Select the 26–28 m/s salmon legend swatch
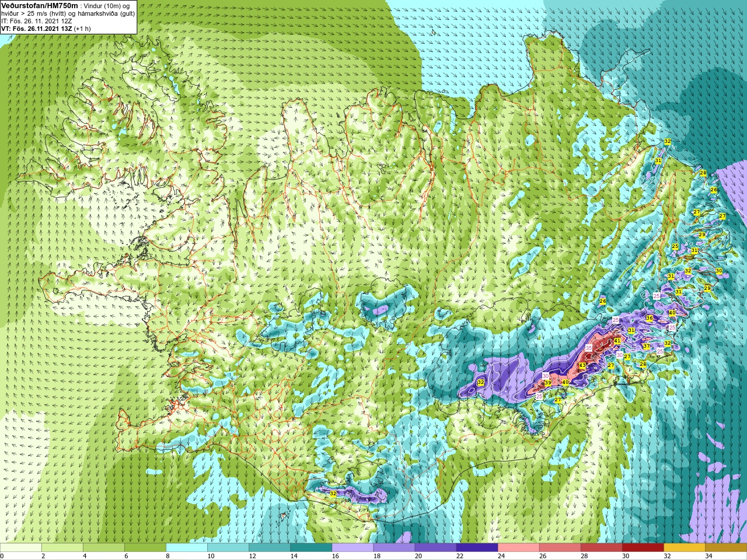This screenshot has width=747, height=560. click(x=560, y=548)
